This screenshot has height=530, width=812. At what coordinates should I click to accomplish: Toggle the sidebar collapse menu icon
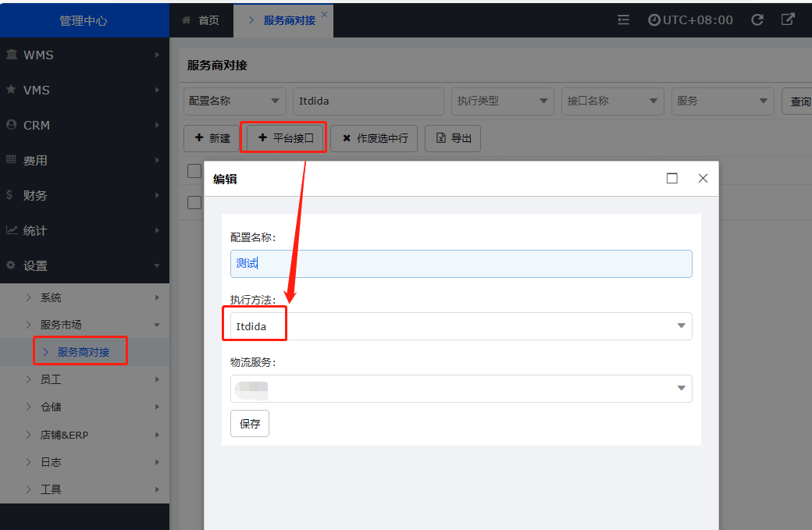pyautogui.click(x=624, y=20)
